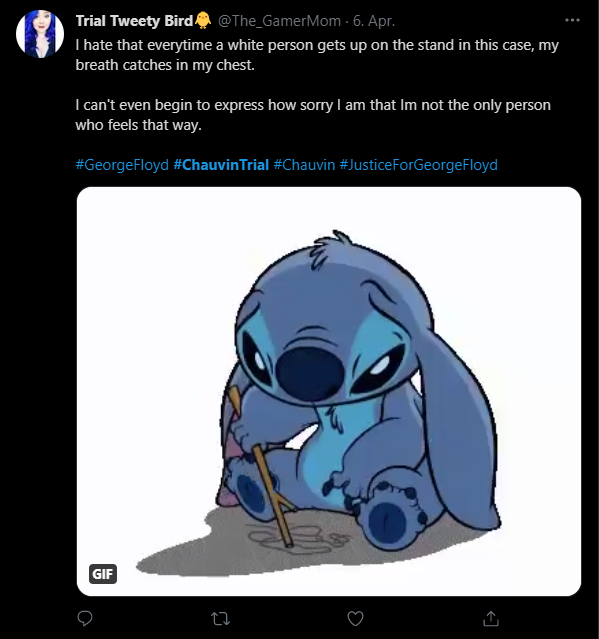Like the tweet with the heart icon
This screenshot has height=639, width=599.
coord(355,618)
